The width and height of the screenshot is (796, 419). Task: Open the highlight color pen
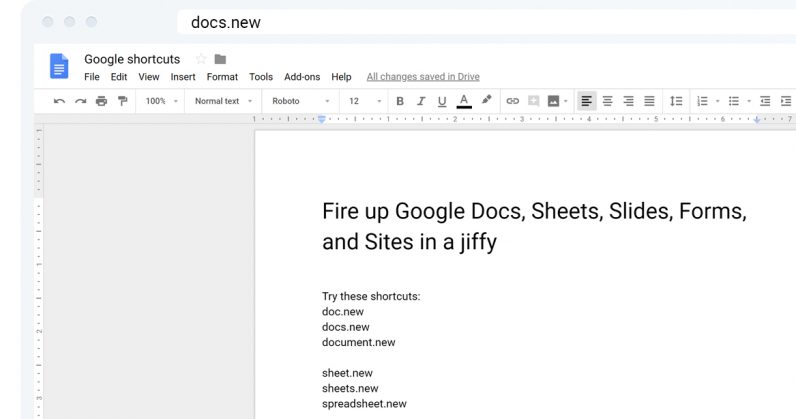click(486, 100)
